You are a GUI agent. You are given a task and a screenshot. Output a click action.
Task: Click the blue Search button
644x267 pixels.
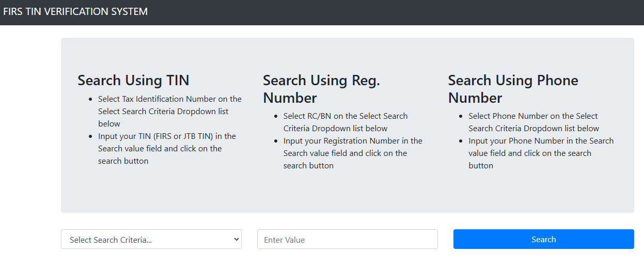click(x=544, y=239)
